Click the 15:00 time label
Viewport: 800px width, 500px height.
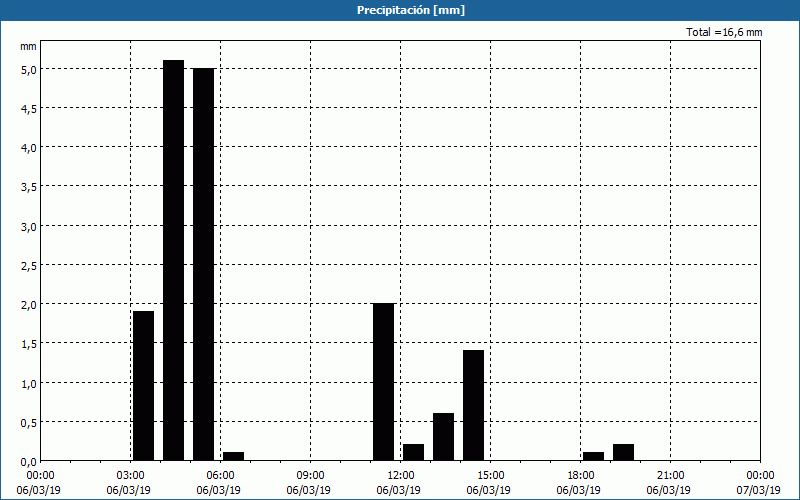click(490, 476)
